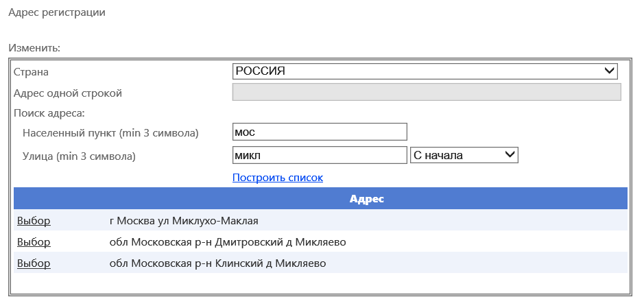Click the 'Улица (min 3 символа)' label

(79, 156)
